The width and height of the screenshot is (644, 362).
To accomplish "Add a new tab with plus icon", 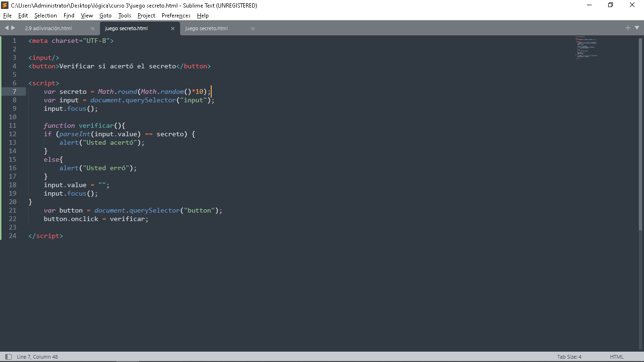I will (628, 28).
